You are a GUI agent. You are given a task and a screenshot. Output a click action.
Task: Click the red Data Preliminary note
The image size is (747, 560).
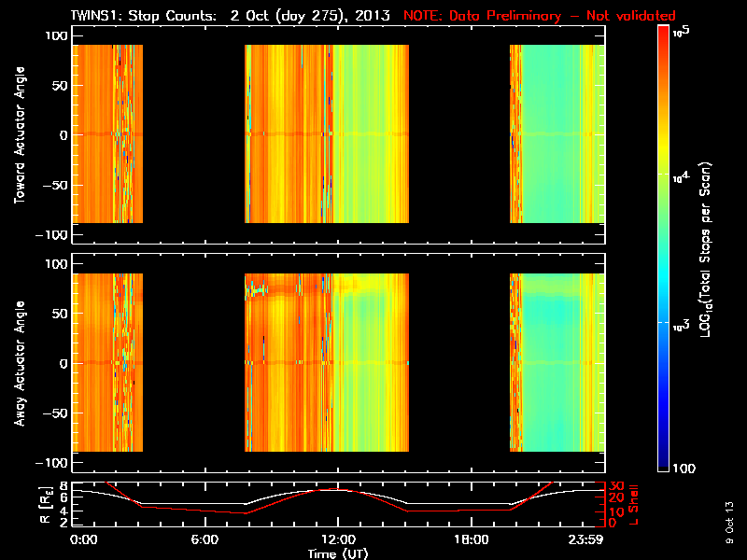[540, 16]
